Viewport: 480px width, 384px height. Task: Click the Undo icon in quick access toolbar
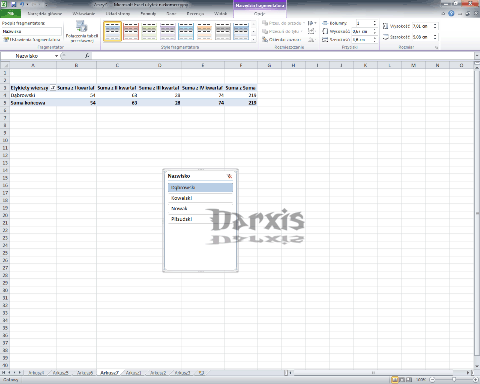tap(22, 4)
